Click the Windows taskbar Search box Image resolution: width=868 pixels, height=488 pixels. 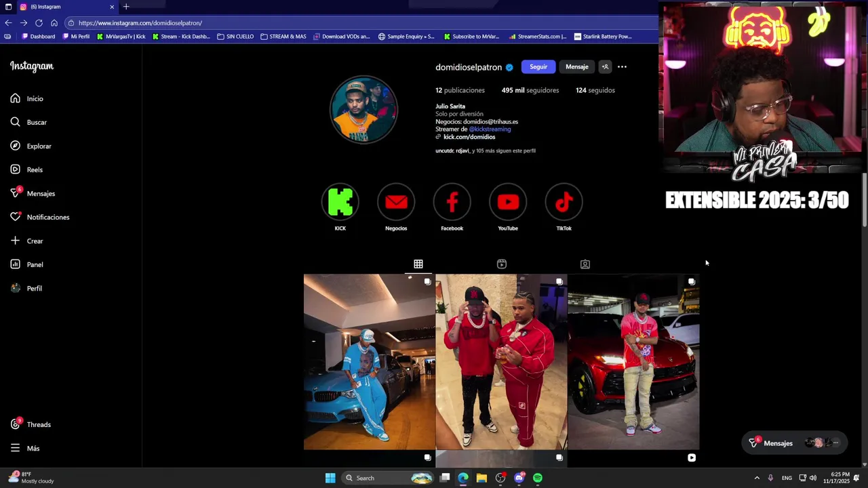tap(387, 478)
